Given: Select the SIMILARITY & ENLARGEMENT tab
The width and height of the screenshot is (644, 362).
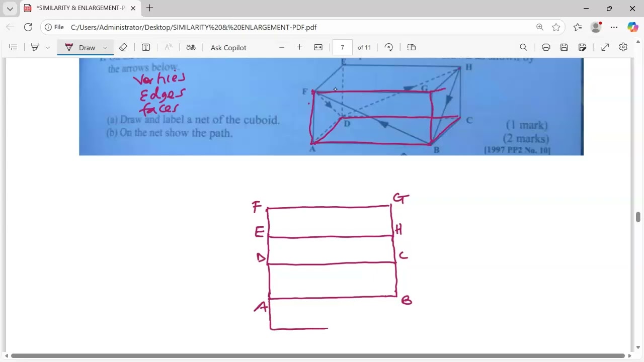Looking at the screenshot, I should [x=80, y=8].
